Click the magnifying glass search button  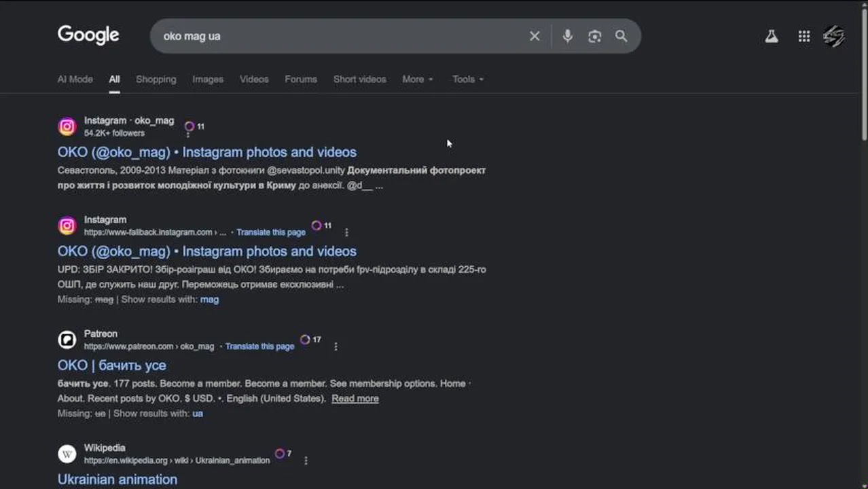coord(621,36)
